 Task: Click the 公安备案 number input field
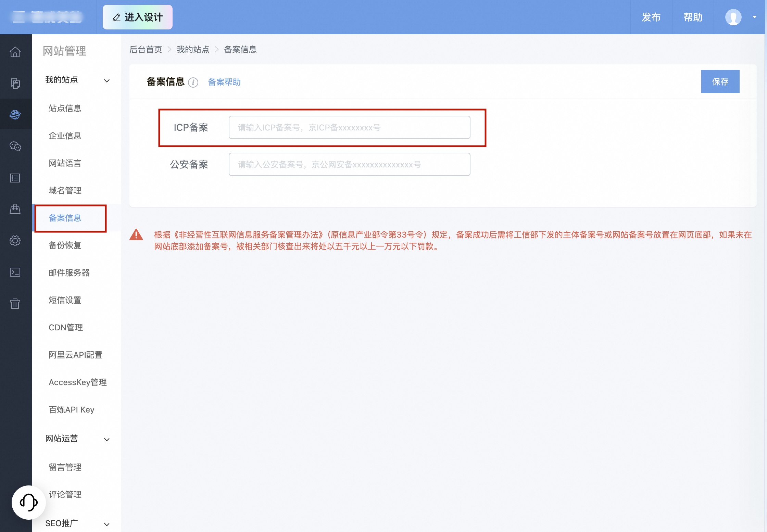tap(349, 164)
